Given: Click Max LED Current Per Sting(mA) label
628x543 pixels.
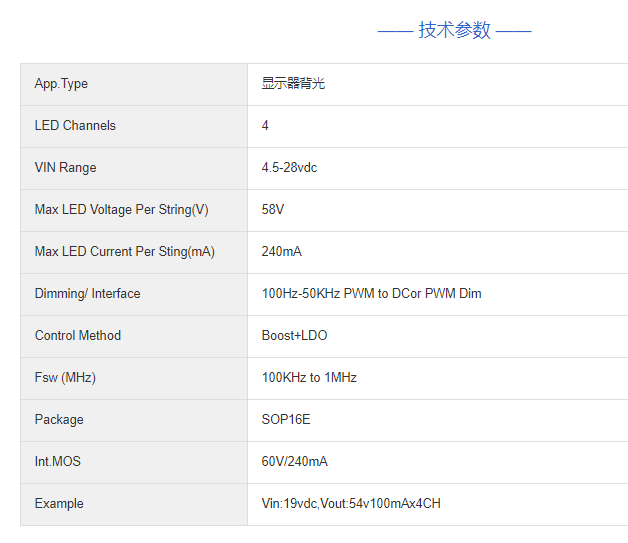Looking at the screenshot, I should coord(124,252).
